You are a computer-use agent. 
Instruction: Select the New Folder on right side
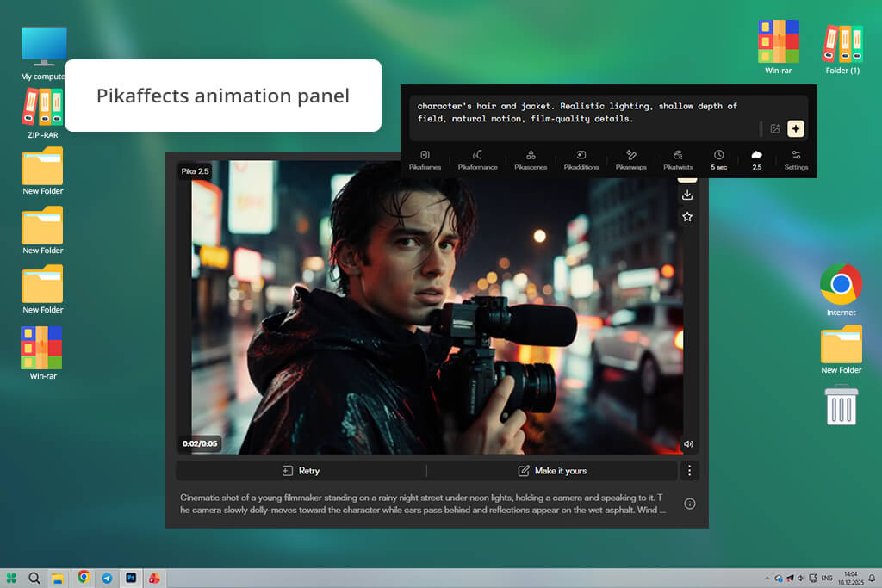point(841,350)
